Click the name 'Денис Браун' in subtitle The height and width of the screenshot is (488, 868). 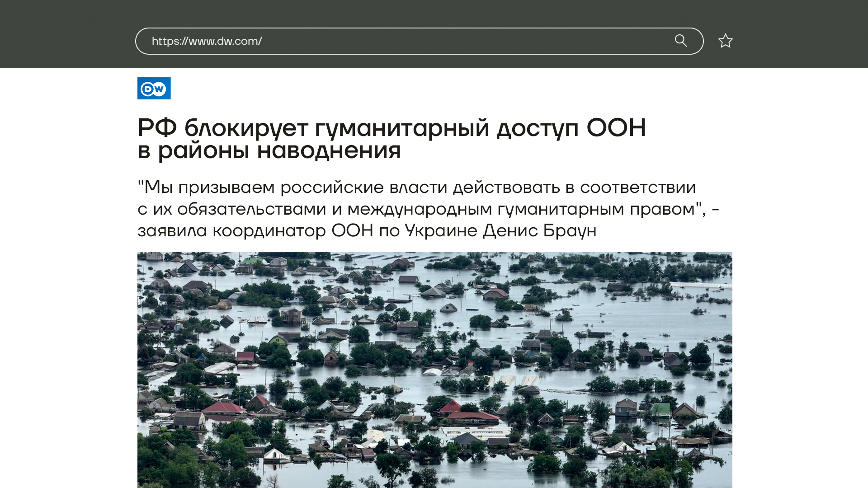(539, 230)
